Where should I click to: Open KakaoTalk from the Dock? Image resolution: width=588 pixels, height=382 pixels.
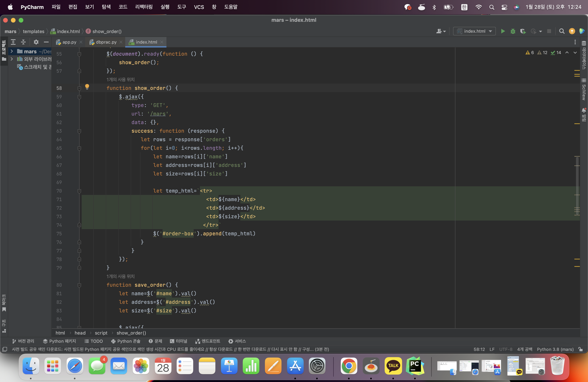coord(393,366)
